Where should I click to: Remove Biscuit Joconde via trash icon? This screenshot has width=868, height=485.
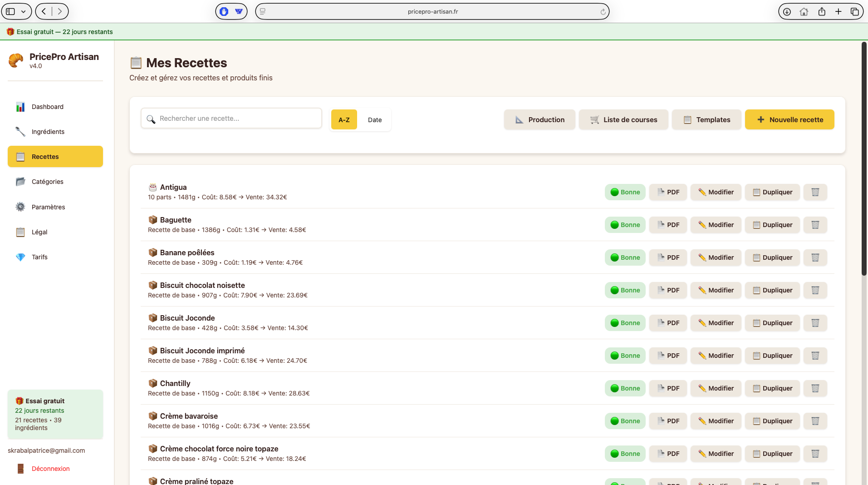click(x=815, y=323)
